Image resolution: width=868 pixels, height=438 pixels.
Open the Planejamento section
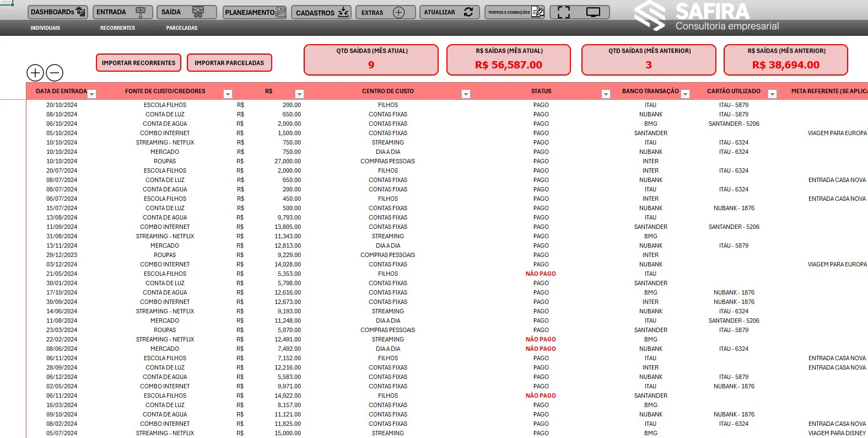coord(255,12)
